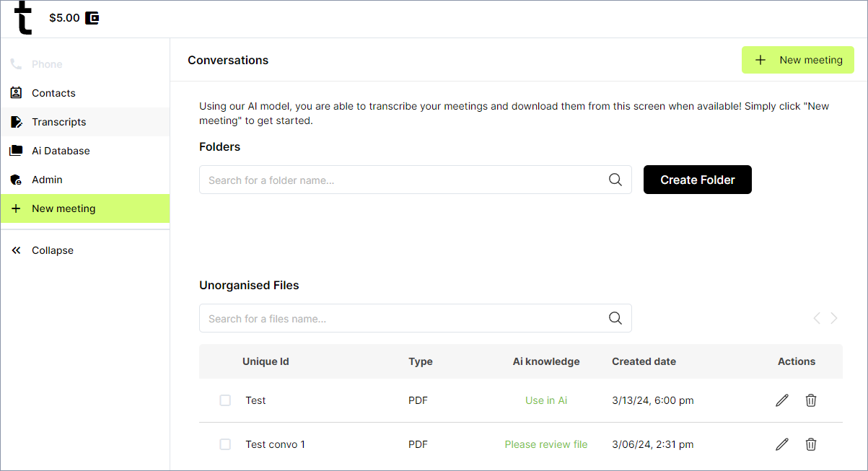The width and height of the screenshot is (868, 471).
Task: Delete Test convo 1 with trash icon
Action: tap(811, 444)
